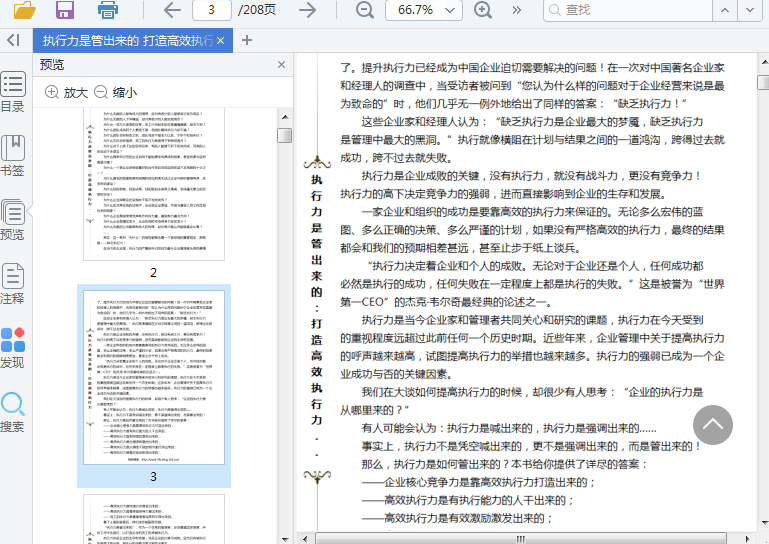The width and height of the screenshot is (769, 544).
Task: Click the zoom in magnifier in toolbar
Action: click(x=483, y=10)
